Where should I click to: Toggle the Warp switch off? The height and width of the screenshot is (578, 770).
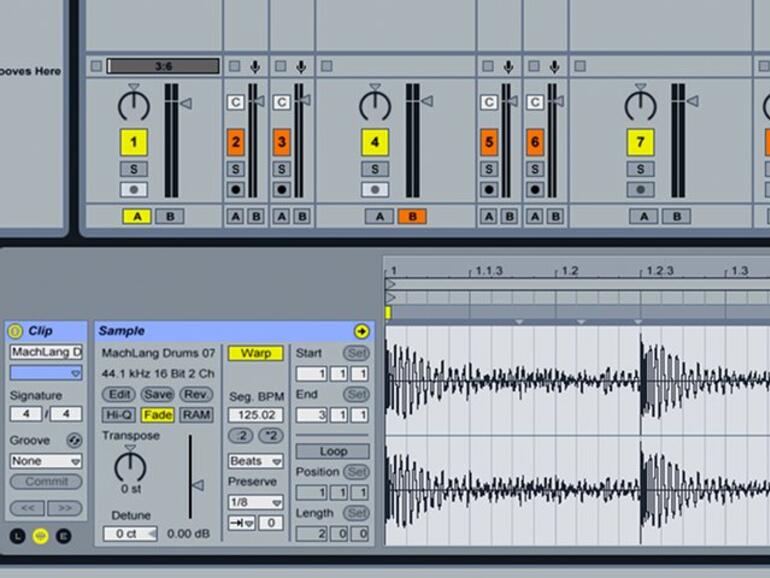[255, 353]
